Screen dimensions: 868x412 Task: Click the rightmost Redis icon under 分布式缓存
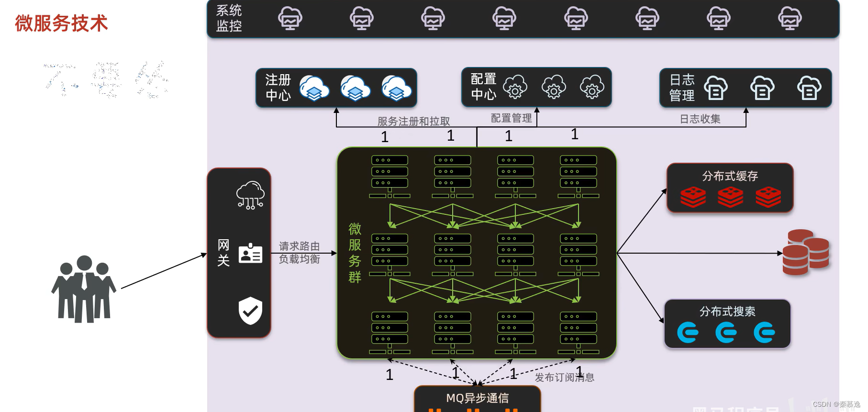pyautogui.click(x=768, y=197)
